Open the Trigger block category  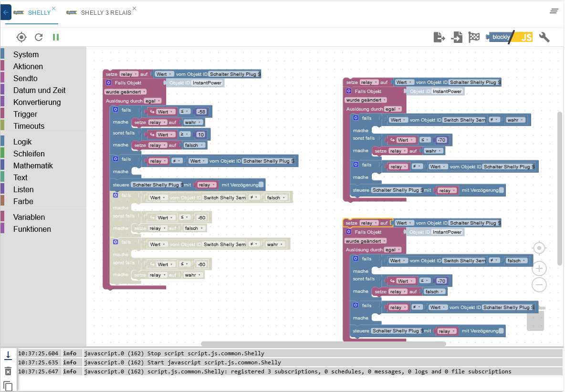click(25, 114)
